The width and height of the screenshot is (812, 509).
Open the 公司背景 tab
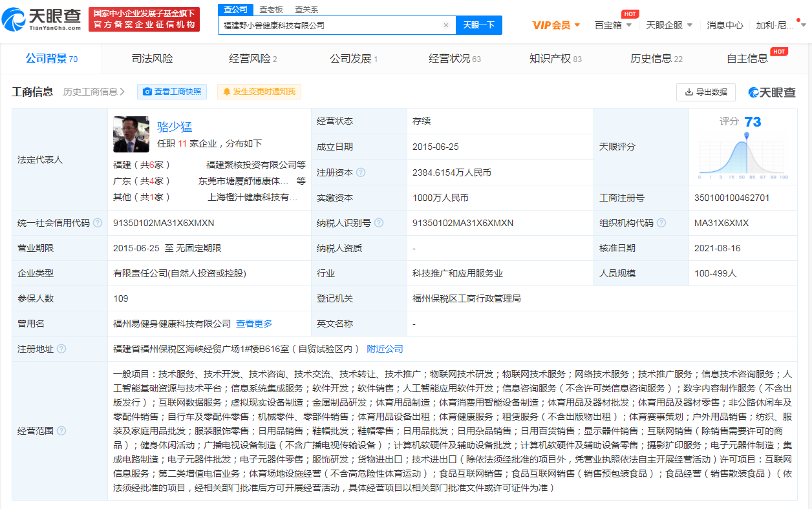click(52, 59)
